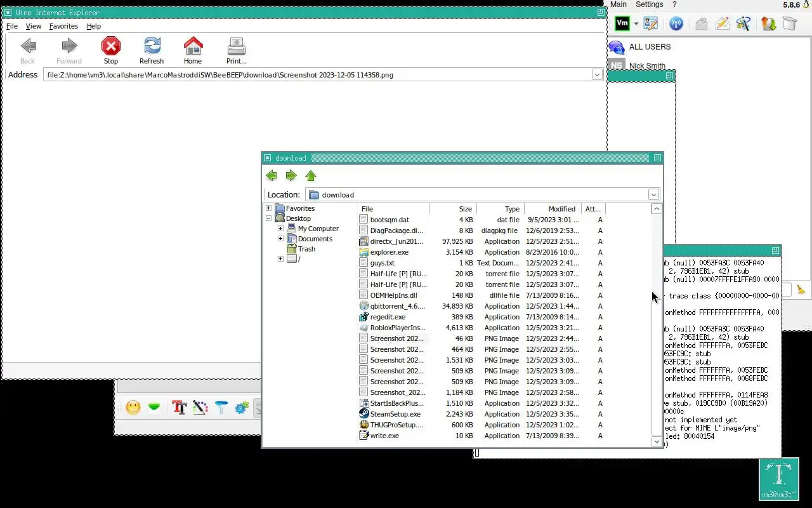
Task: Sort by the Type column header
Action: [500, 209]
